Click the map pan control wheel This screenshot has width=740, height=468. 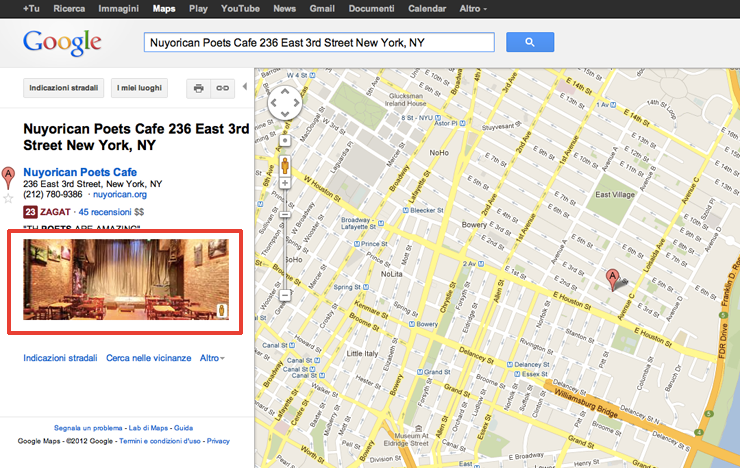pyautogui.click(x=285, y=103)
